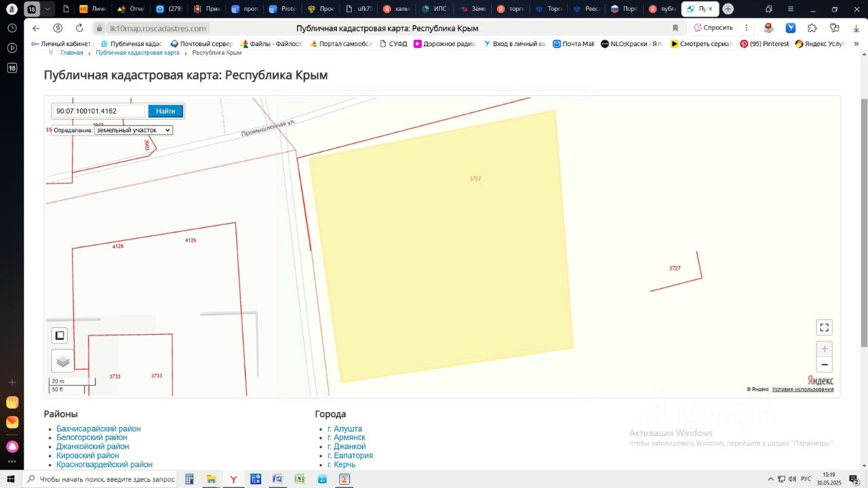The image size is (868, 488).
Task: Open the sidebar video play icon
Action: coord(12,48)
